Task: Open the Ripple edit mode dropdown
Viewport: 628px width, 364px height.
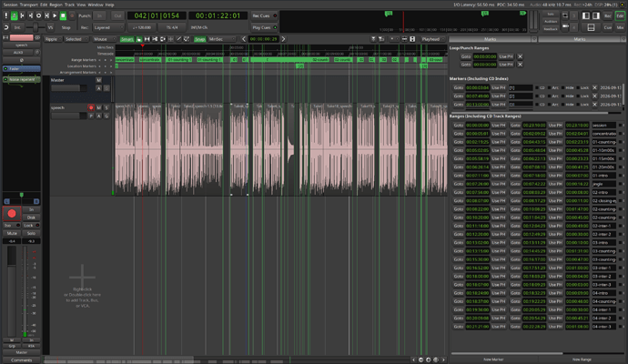Action: [x=54, y=39]
